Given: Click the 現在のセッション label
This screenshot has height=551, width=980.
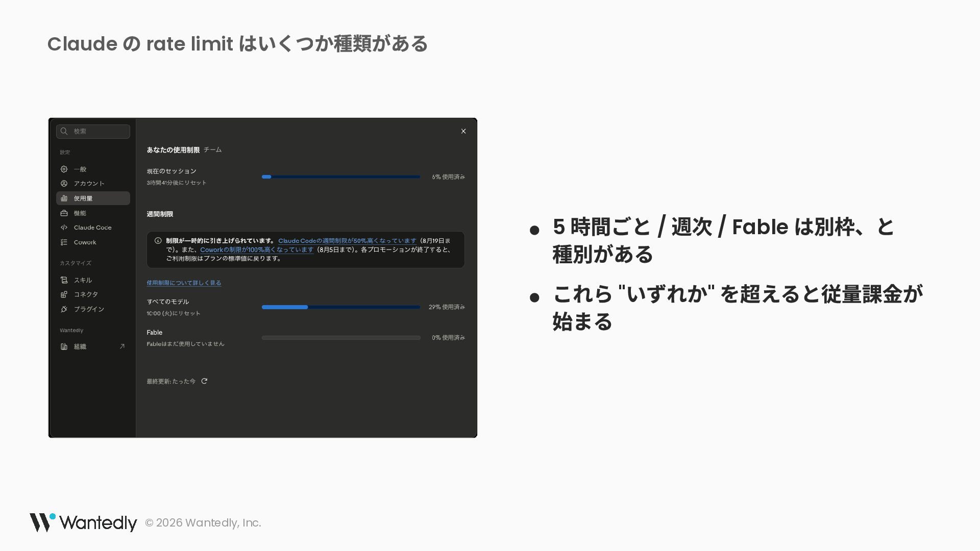Looking at the screenshot, I should [171, 171].
